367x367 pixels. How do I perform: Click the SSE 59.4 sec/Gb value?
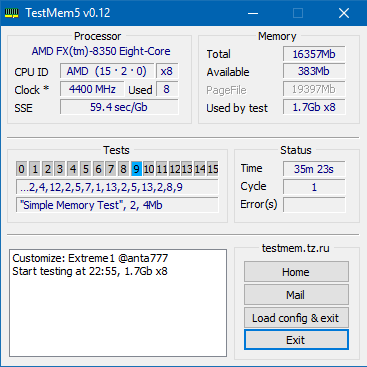coord(119,107)
